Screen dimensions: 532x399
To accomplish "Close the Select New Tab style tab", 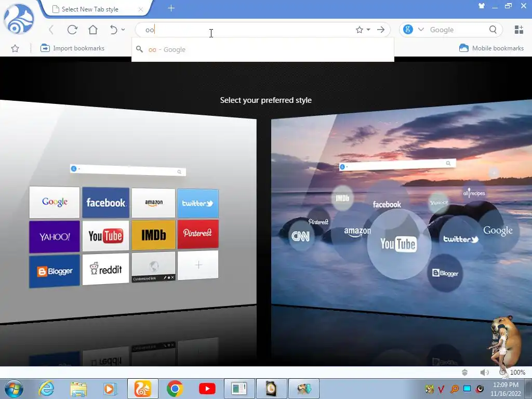I will coord(140,9).
